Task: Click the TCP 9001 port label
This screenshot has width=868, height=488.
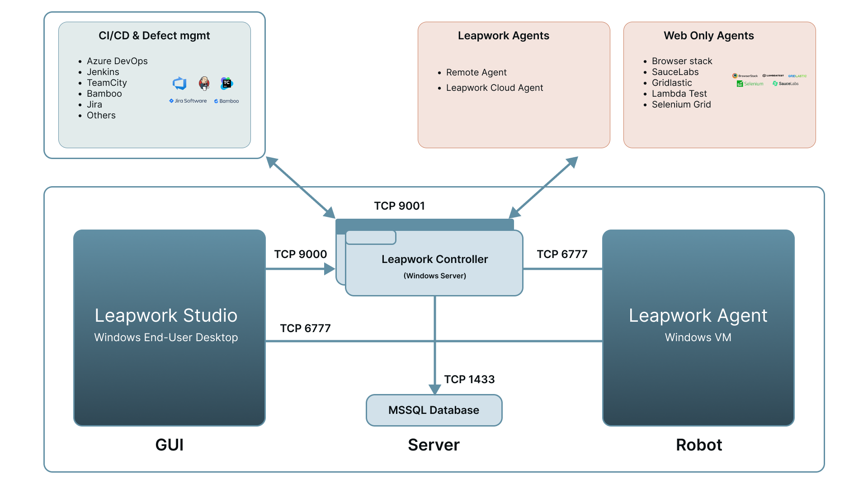Action: pos(400,206)
